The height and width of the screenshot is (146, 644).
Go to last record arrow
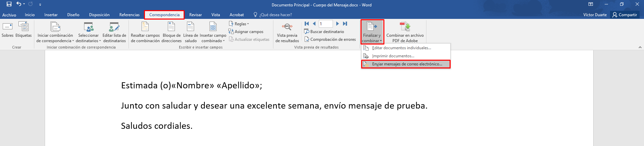[x=345, y=24]
